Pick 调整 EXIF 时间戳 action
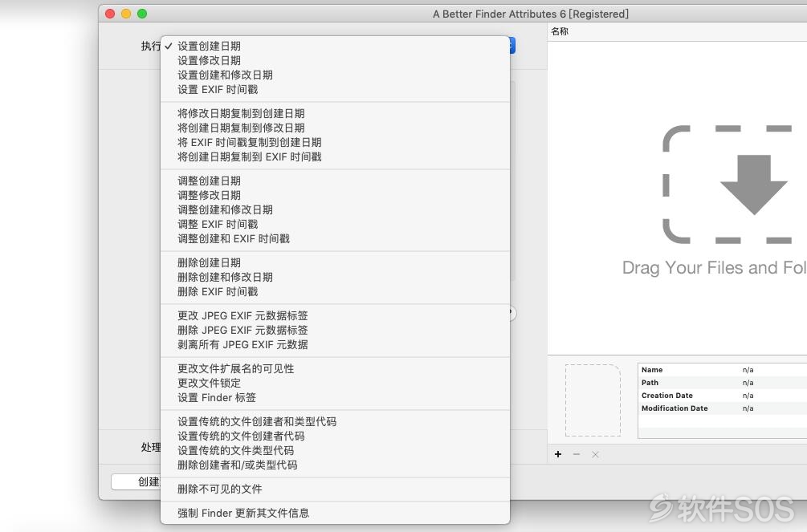The height and width of the screenshot is (532, 807). [x=335, y=224]
